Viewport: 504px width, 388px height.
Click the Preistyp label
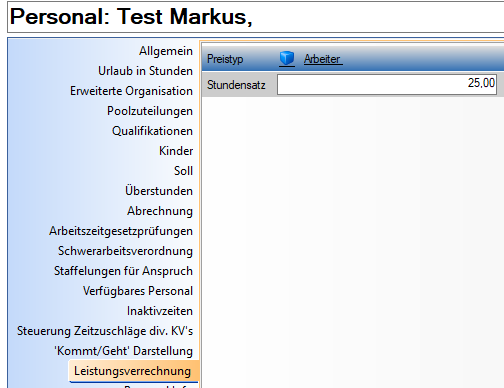click(225, 59)
